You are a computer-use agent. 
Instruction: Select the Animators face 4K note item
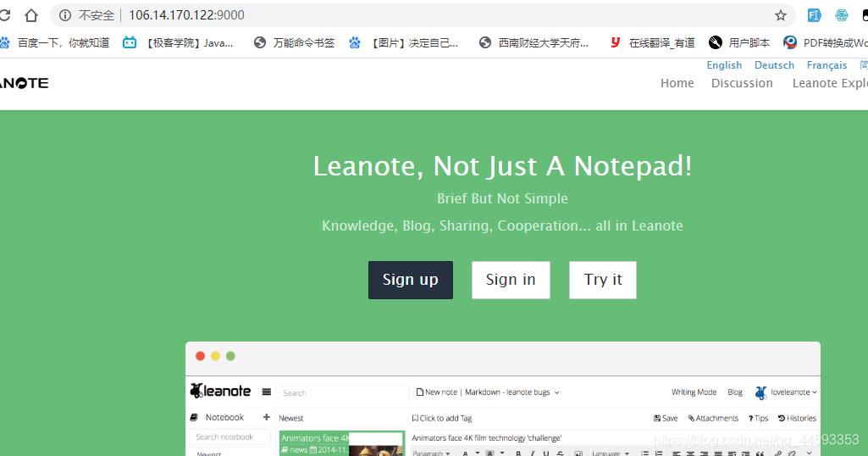(x=342, y=443)
